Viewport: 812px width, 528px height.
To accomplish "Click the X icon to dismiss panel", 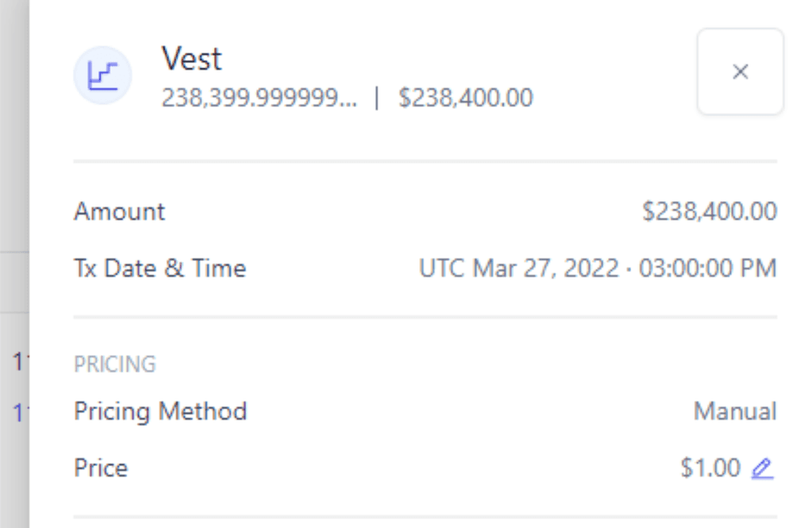I will [739, 71].
